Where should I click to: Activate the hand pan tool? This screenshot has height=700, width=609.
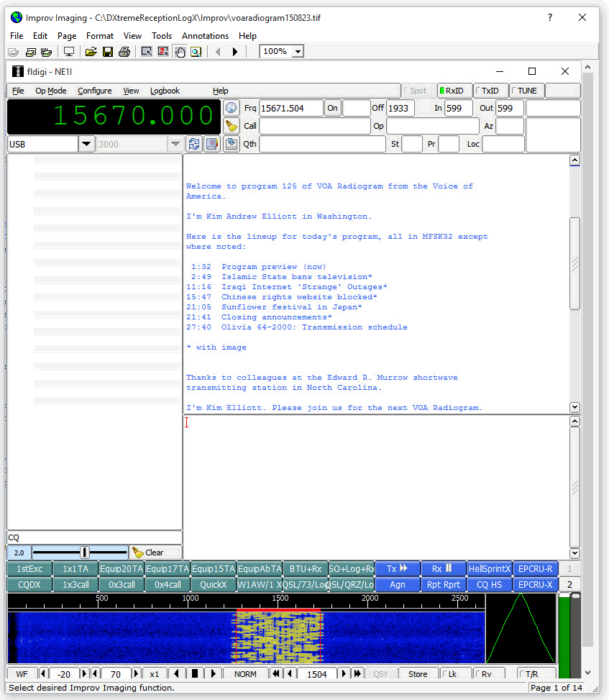(180, 52)
